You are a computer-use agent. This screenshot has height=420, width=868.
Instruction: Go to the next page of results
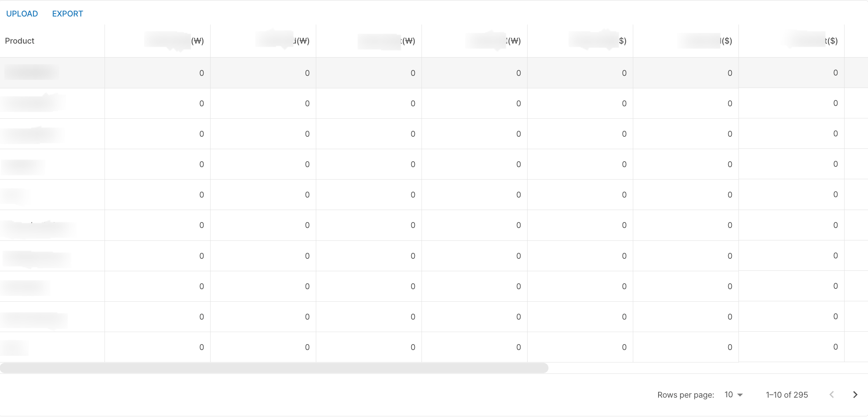(x=855, y=395)
